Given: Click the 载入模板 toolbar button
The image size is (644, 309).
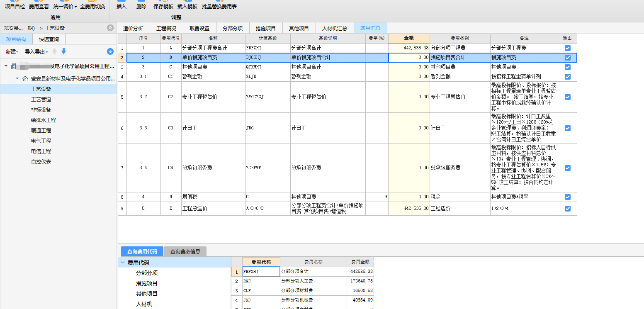Looking at the screenshot, I should tap(187, 5).
